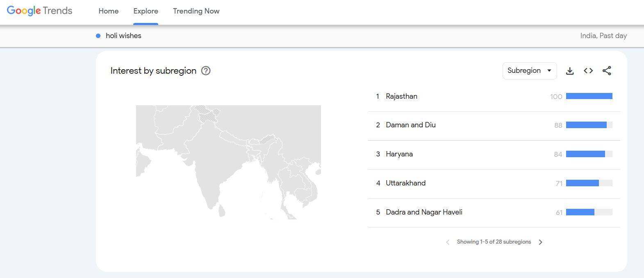Open the Subregion dropdown
Screen dimensions: 644x278
530,71
